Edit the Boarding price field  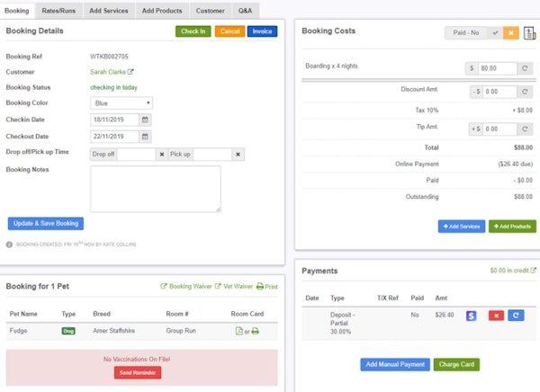click(x=498, y=68)
